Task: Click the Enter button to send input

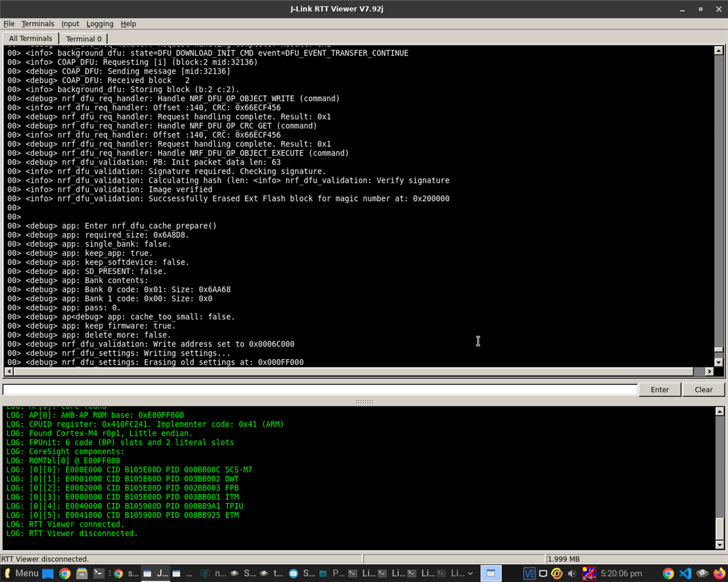Action: (x=659, y=390)
